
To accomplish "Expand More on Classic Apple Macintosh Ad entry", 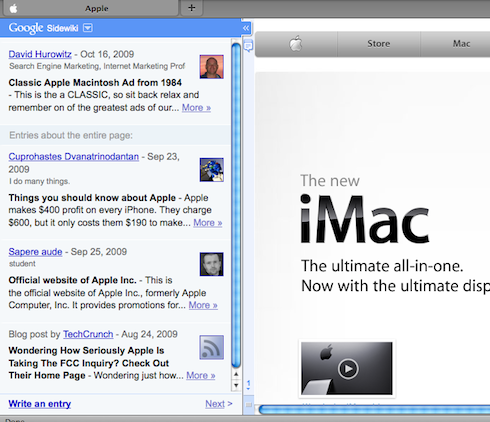I will 196,108.
